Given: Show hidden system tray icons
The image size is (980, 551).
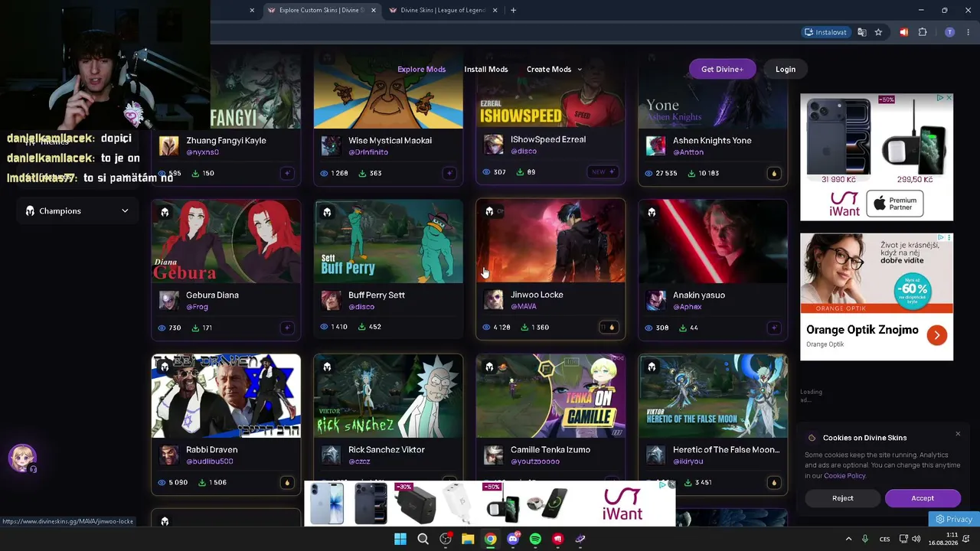Looking at the screenshot, I should [x=848, y=539].
